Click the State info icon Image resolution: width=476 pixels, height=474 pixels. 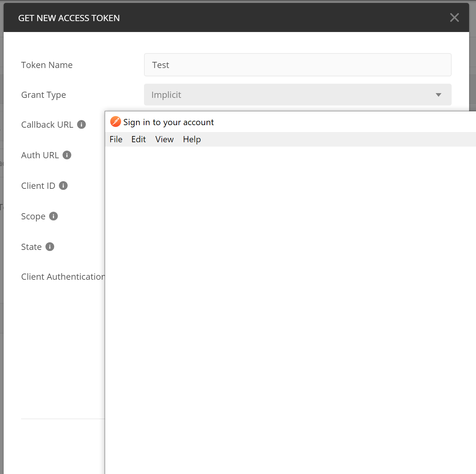50,247
